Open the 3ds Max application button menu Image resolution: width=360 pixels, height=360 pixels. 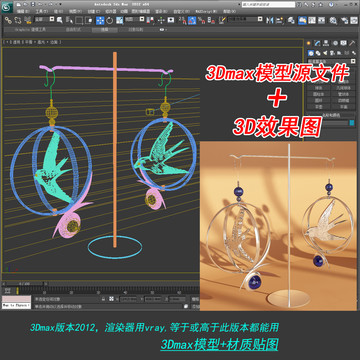[x=7, y=7]
